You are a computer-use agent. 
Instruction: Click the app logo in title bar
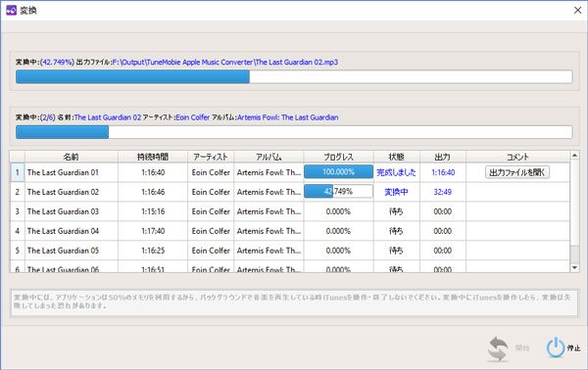[11, 10]
